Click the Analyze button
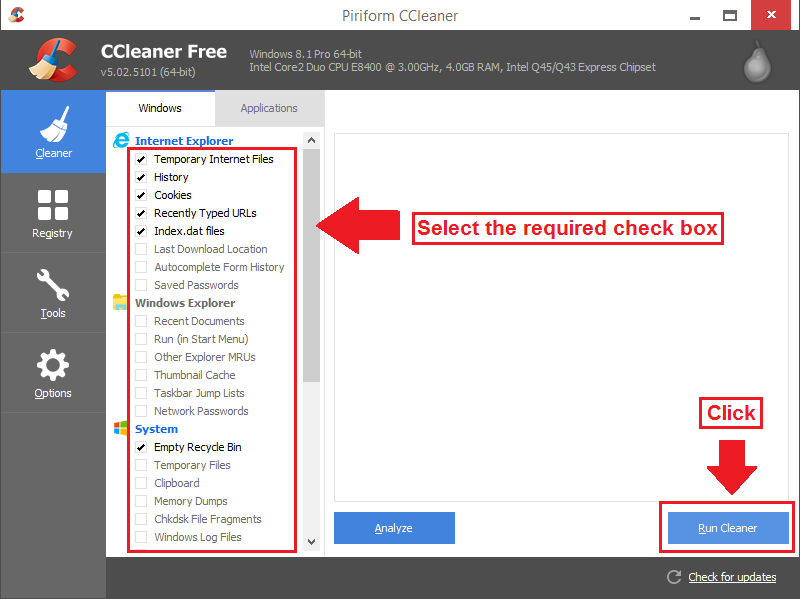Image resolution: width=800 pixels, height=599 pixels. click(394, 528)
